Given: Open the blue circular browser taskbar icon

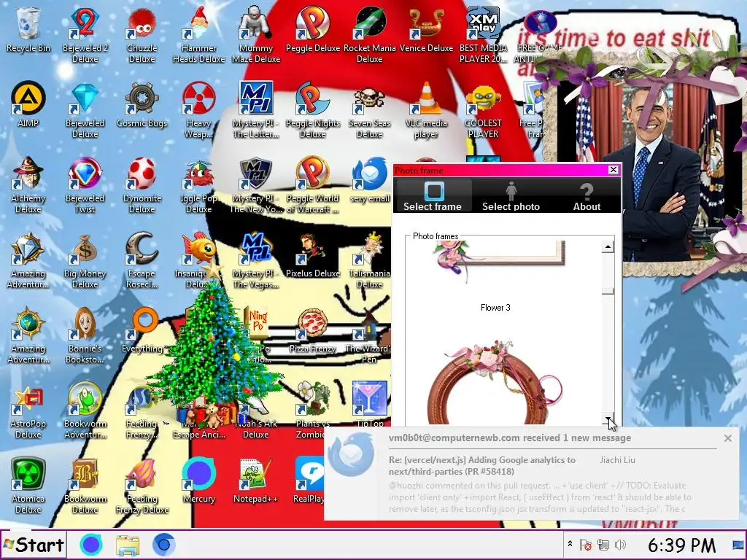Looking at the screenshot, I should tap(164, 545).
